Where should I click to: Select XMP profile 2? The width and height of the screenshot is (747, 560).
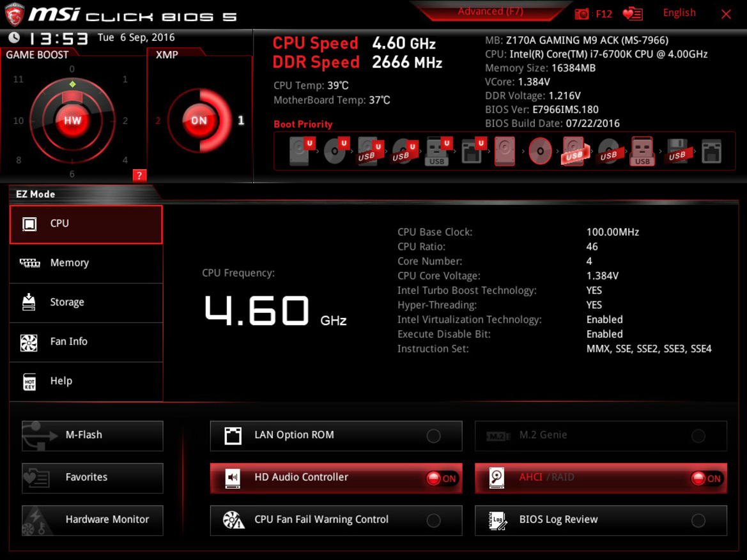pos(158,121)
